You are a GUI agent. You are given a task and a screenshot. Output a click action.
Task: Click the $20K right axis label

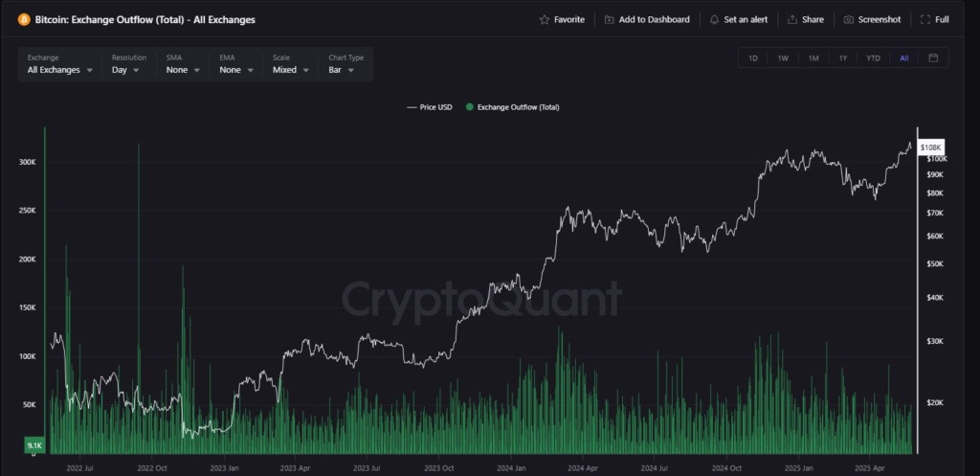point(935,402)
